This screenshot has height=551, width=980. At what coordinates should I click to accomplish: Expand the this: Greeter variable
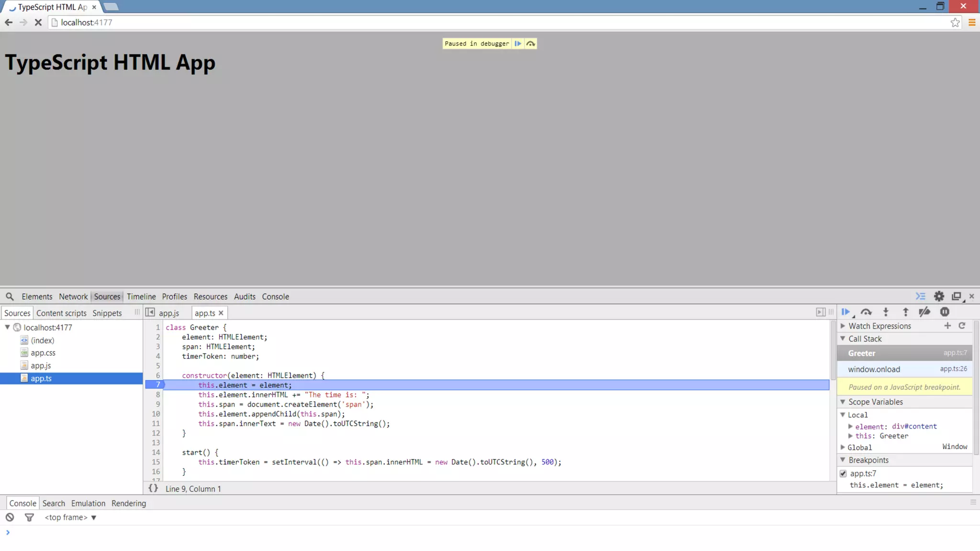coord(850,436)
